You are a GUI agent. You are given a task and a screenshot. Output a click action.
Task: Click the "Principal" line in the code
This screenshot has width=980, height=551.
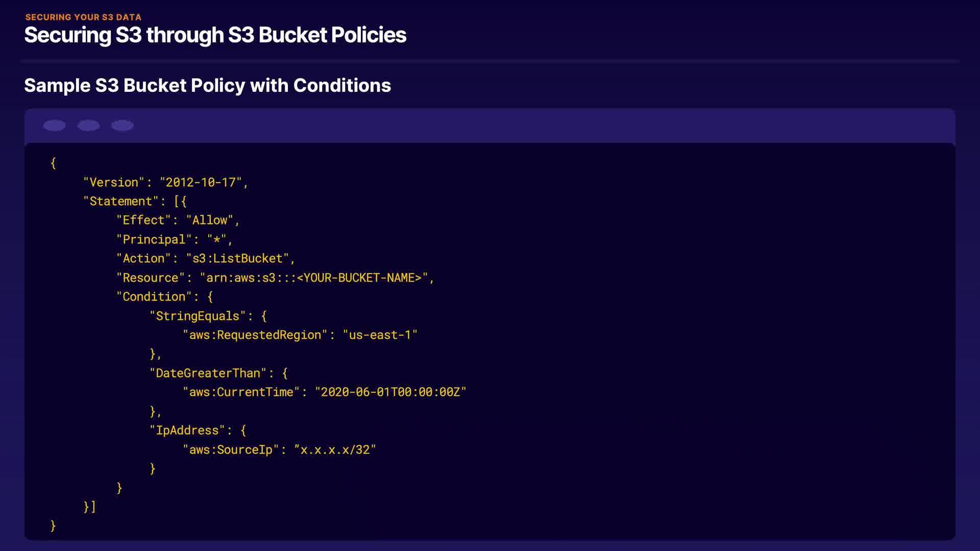(x=174, y=240)
